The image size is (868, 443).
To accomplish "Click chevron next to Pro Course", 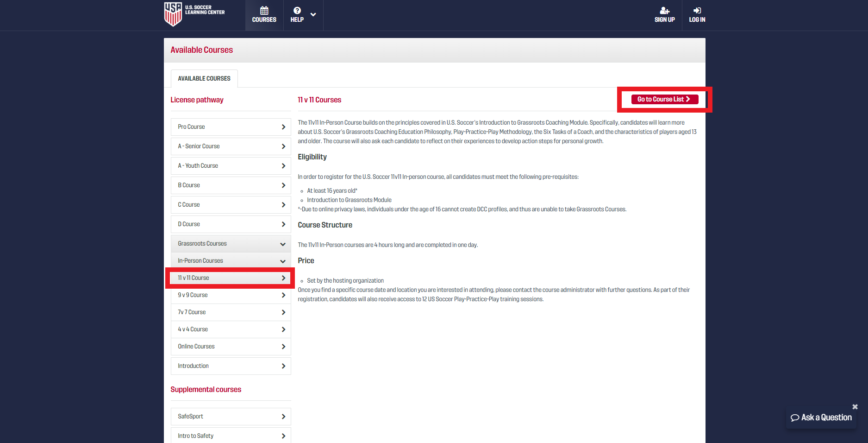I will pos(283,127).
